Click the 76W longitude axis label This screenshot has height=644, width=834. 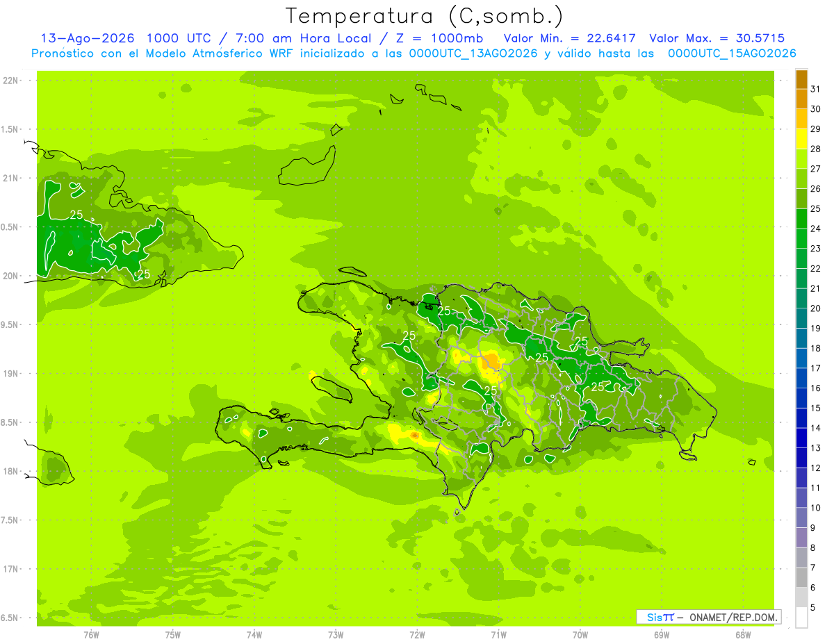point(91,634)
